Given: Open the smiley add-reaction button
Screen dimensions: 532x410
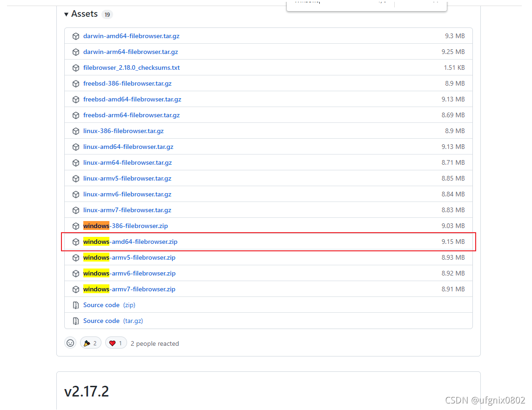Looking at the screenshot, I should [70, 343].
